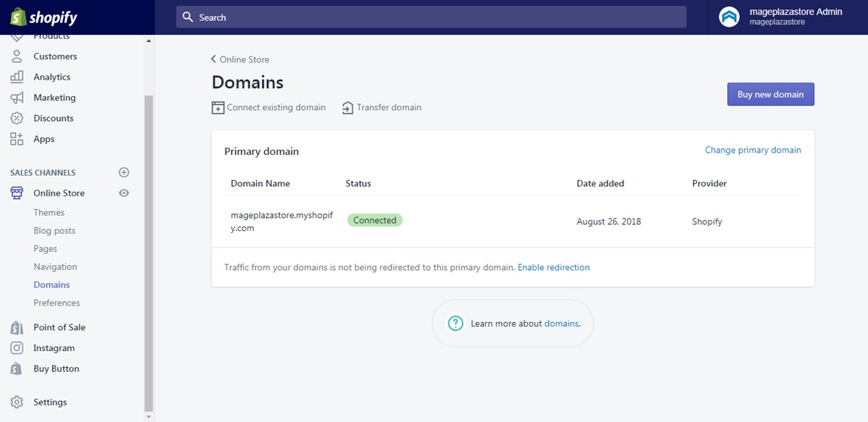The image size is (868, 422).
Task: Click the mageplazastore.myshopify.com domain name
Action: point(282,221)
